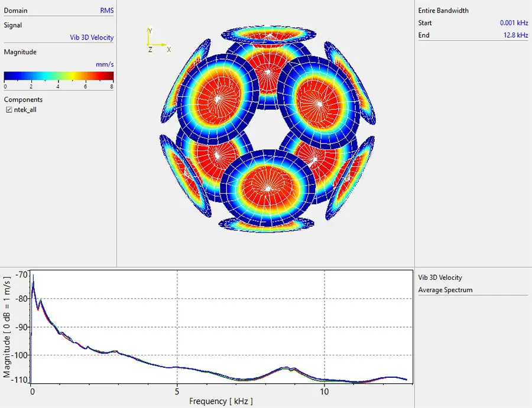This screenshot has height=408, width=532.
Task: Edit the Start value 0.001 kHz
Action: click(x=514, y=23)
